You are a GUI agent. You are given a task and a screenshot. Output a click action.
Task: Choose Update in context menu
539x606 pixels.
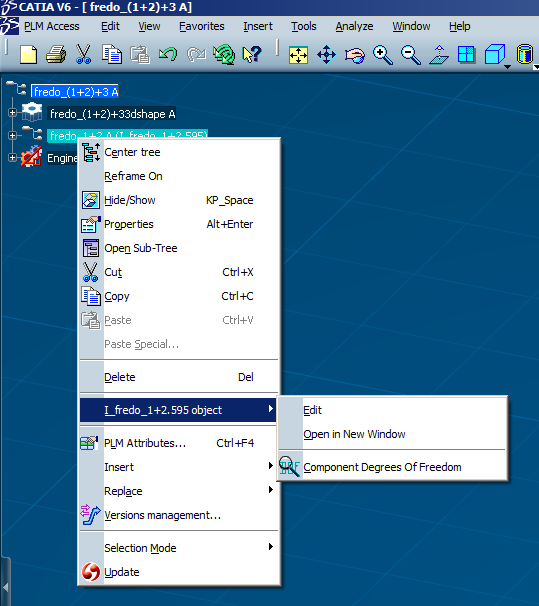178,572
